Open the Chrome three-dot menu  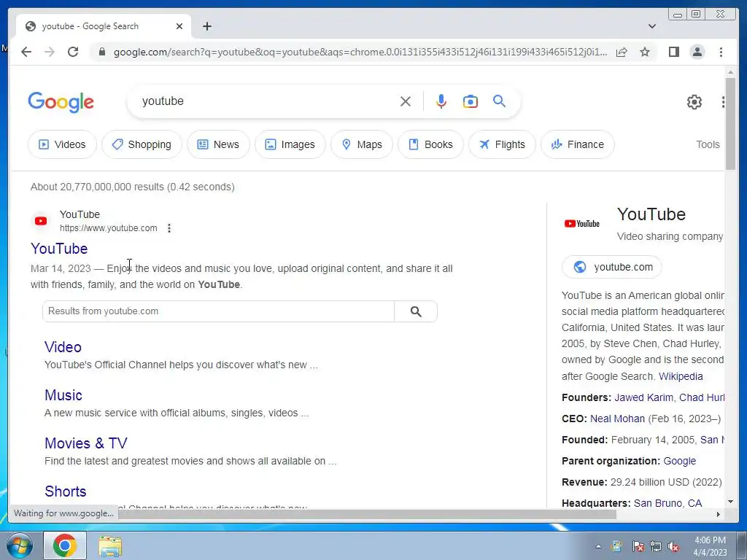tap(721, 52)
